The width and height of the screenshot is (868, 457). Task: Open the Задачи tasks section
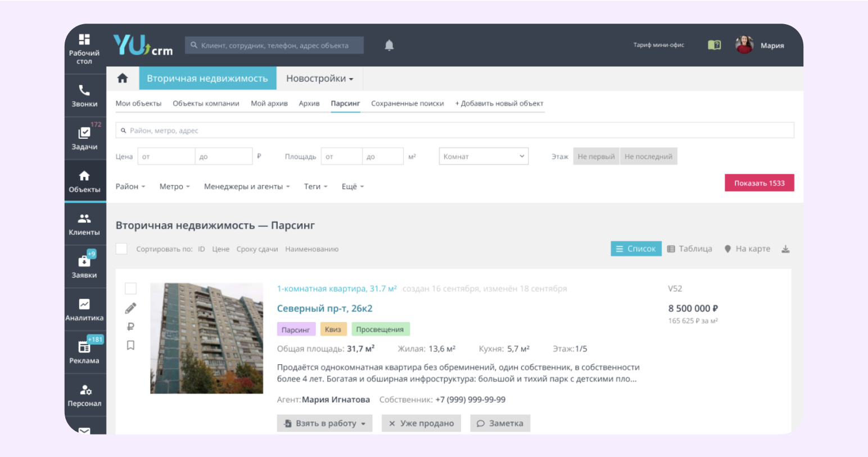(x=84, y=138)
